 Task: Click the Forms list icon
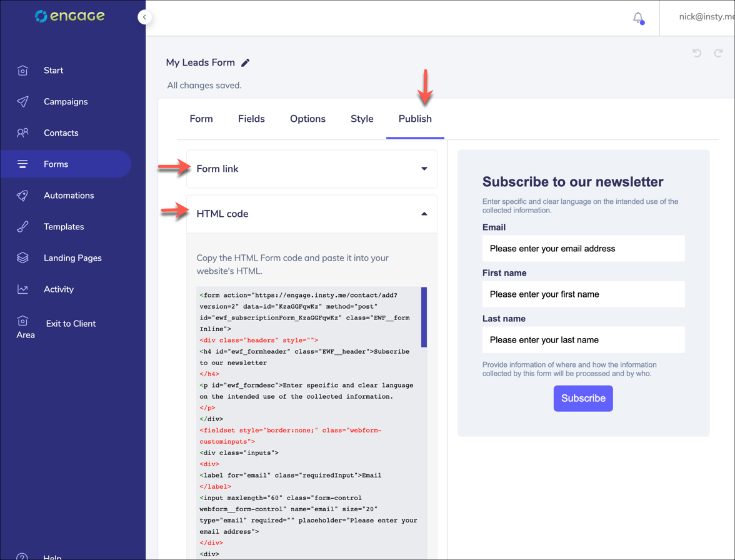pos(22,164)
